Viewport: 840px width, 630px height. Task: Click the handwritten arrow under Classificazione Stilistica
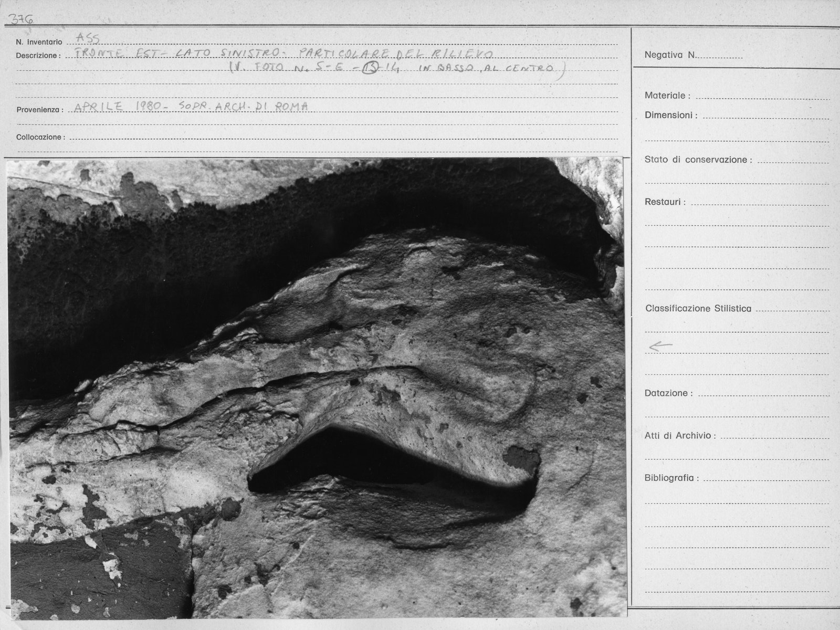point(660,346)
